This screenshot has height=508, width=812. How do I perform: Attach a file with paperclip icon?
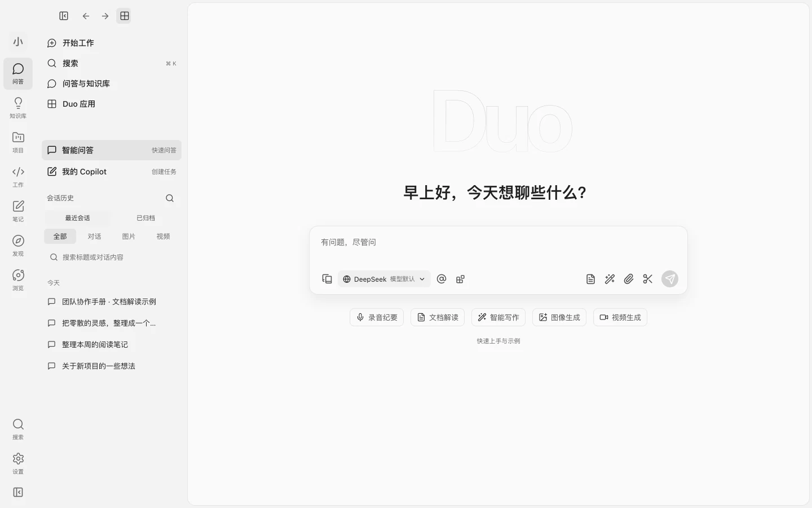tap(629, 279)
